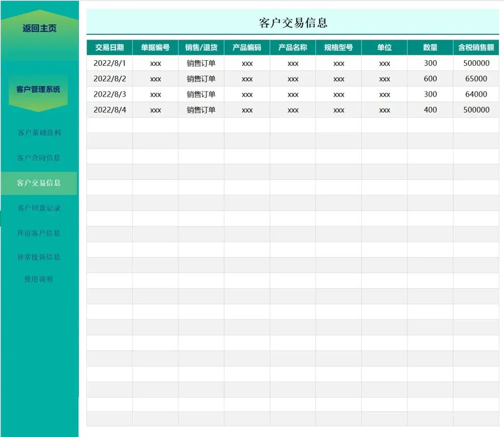This screenshot has height=437, width=504.
Task: Open 拜访客户信息 in sidebar
Action: coord(39,233)
